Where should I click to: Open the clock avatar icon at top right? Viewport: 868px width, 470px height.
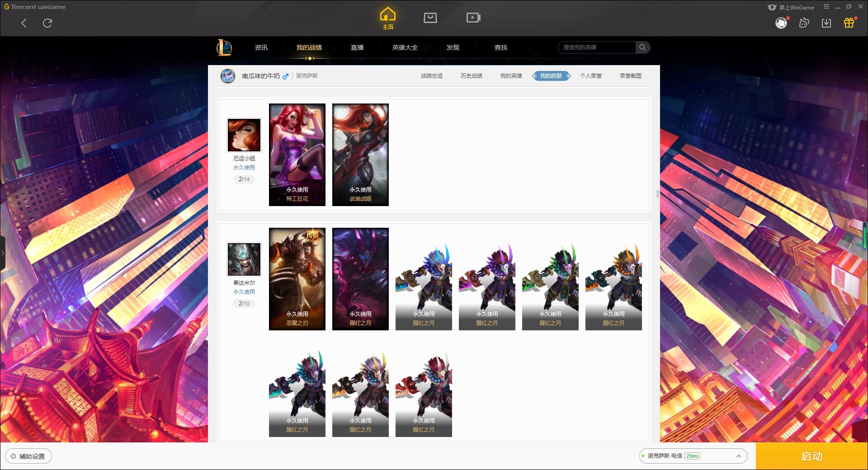tap(781, 23)
